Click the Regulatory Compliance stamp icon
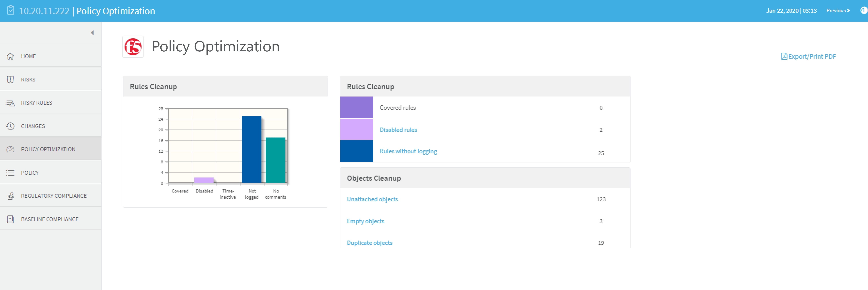Viewport: 868px width, 290px height. tap(11, 196)
